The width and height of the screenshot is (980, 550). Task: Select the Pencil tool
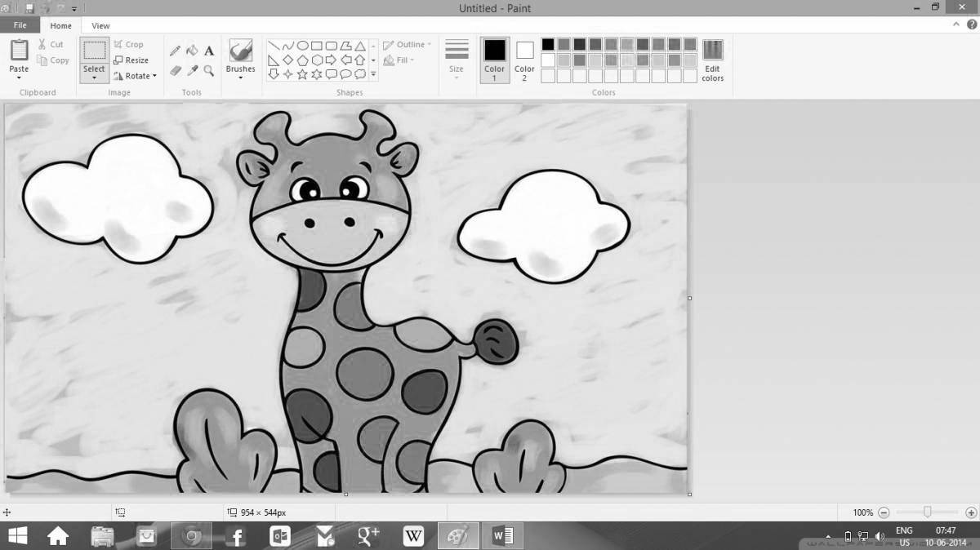[175, 50]
